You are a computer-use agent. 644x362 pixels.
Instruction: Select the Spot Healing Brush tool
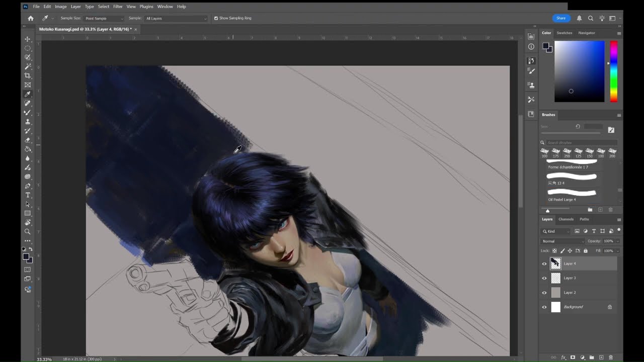(x=28, y=103)
